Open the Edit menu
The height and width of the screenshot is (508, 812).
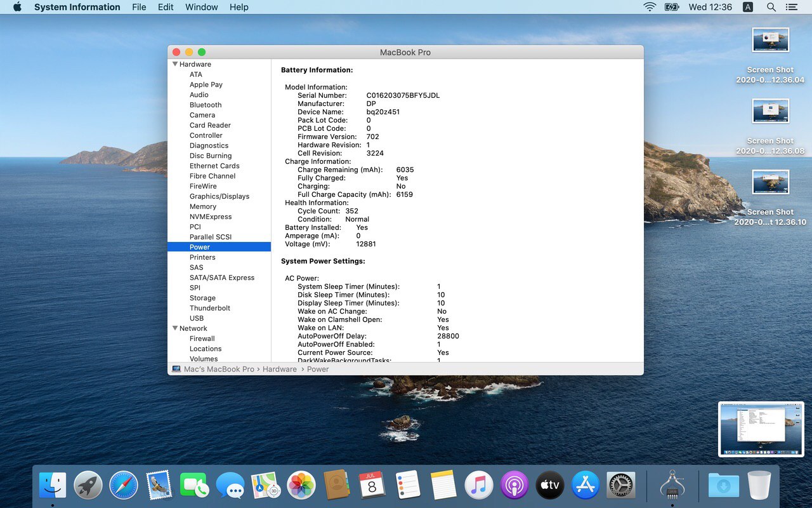[166, 7]
